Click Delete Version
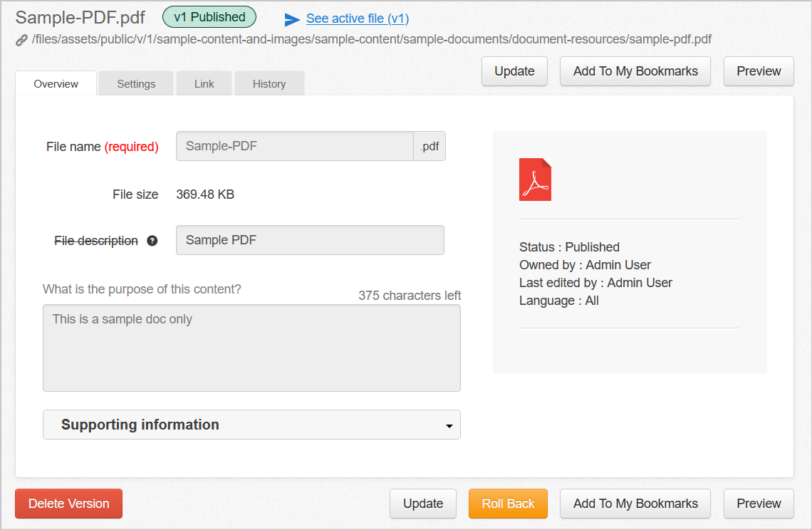This screenshot has height=530, width=812. [x=68, y=504]
